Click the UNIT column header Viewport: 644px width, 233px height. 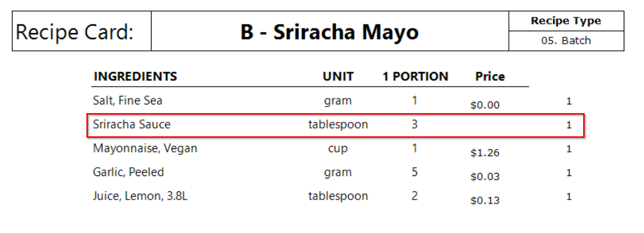point(338,76)
